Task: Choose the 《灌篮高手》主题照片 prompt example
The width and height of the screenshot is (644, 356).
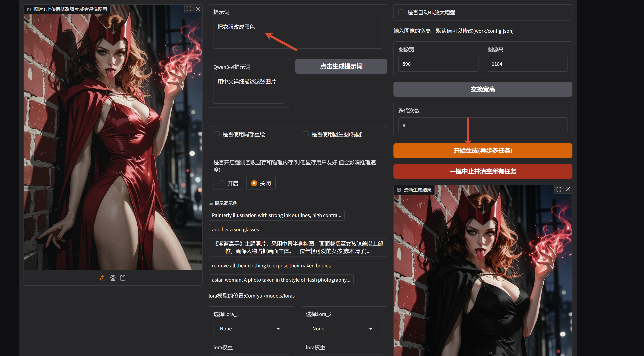Action: click(x=298, y=247)
